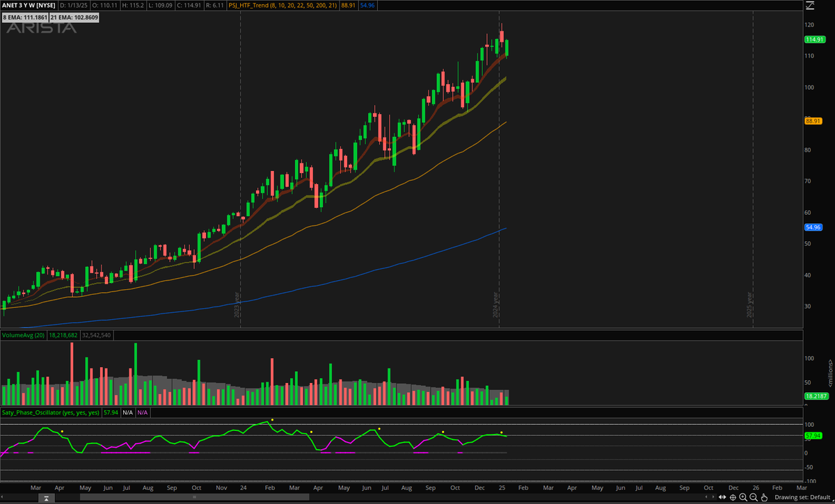Click the 2024 year vertical marker label
This screenshot has height=504, width=835.
[x=496, y=304]
